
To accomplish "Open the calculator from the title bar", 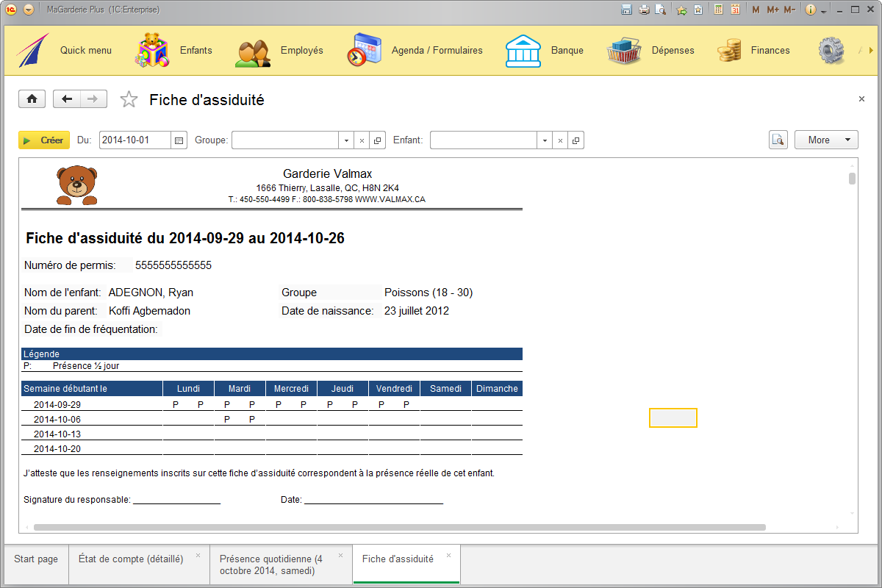I will coord(719,8).
